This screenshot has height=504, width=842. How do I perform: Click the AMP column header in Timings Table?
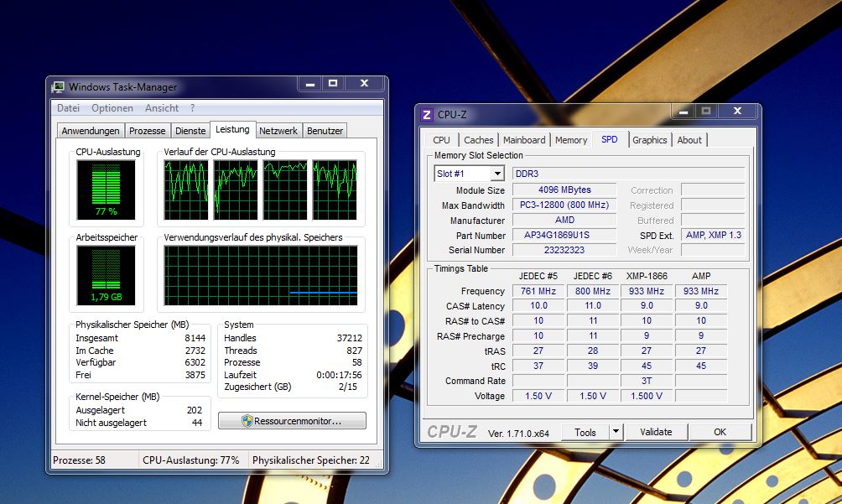[701, 276]
